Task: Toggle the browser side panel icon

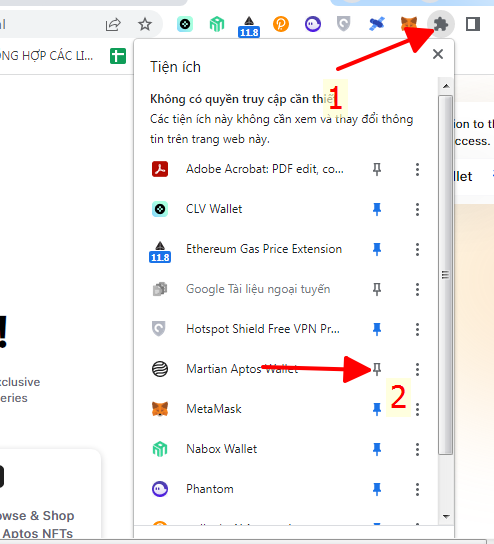Action: [x=473, y=24]
